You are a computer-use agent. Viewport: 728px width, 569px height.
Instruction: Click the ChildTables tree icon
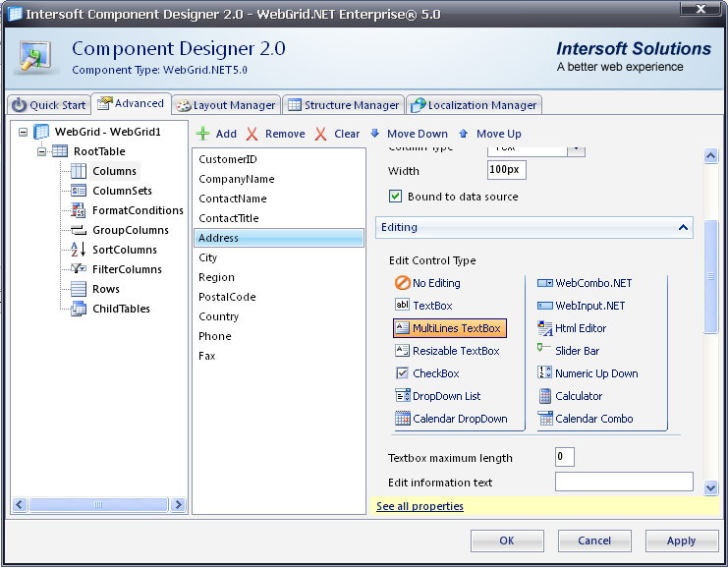78,309
